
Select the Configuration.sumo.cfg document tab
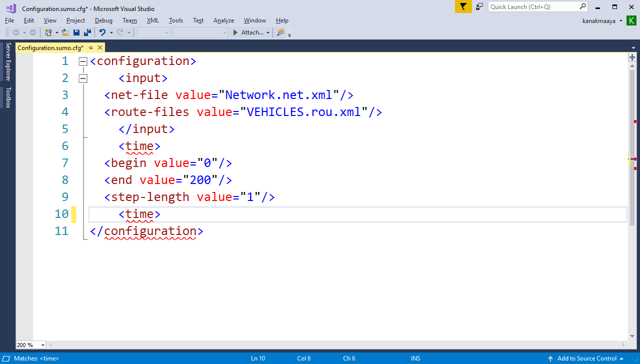click(x=50, y=47)
